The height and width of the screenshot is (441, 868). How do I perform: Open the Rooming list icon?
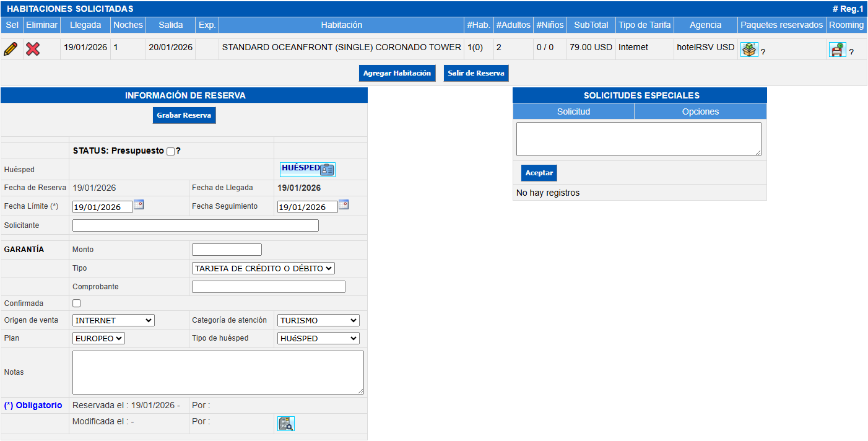[837, 50]
